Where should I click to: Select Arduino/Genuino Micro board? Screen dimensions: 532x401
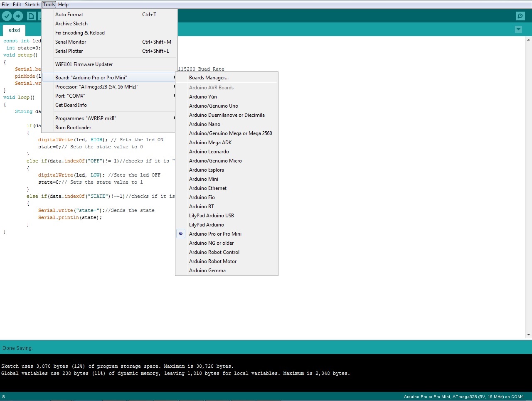coord(227,161)
